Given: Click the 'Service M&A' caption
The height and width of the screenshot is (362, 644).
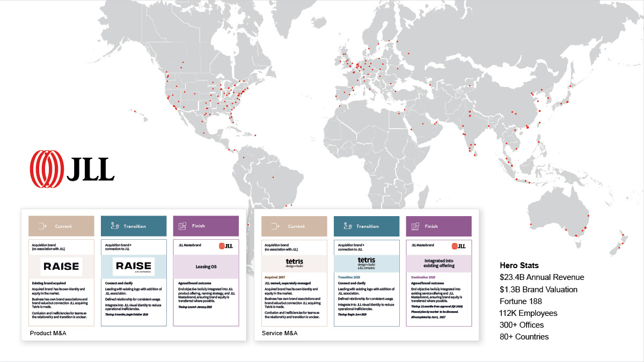Looking at the screenshot, I should tap(280, 334).
